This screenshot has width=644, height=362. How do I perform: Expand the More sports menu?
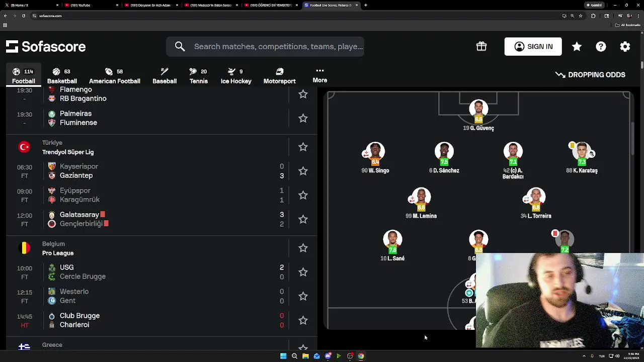click(320, 75)
